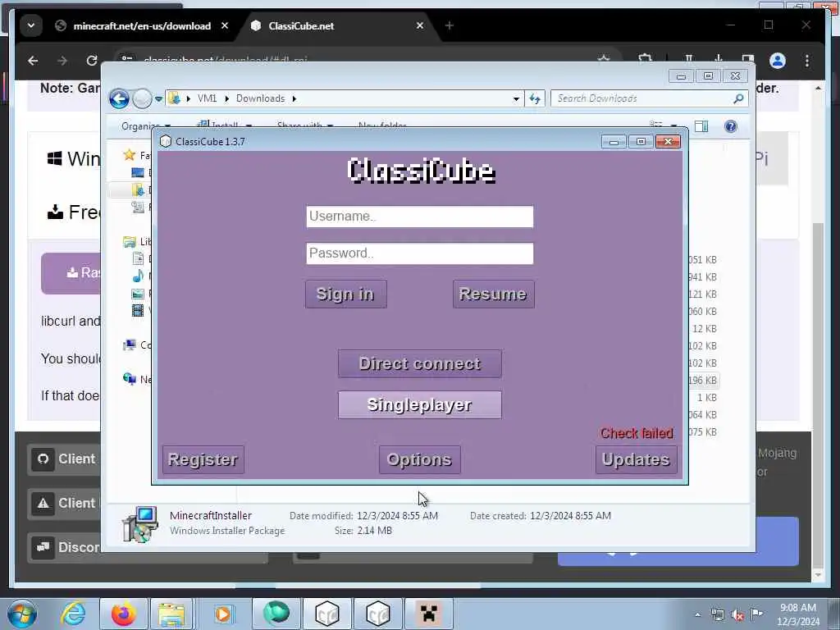Open the ClassiCube Updates screen
This screenshot has height=630, width=840.
pyautogui.click(x=636, y=459)
